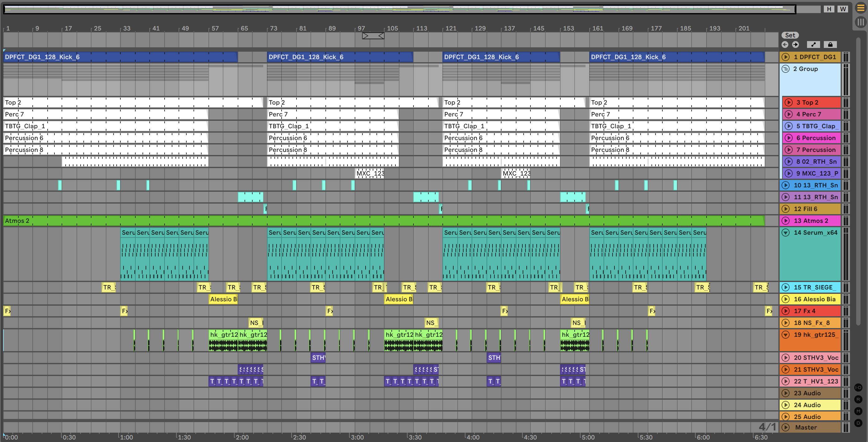
Task: Jump to the previous locator with the left arrow
Action: point(785,45)
